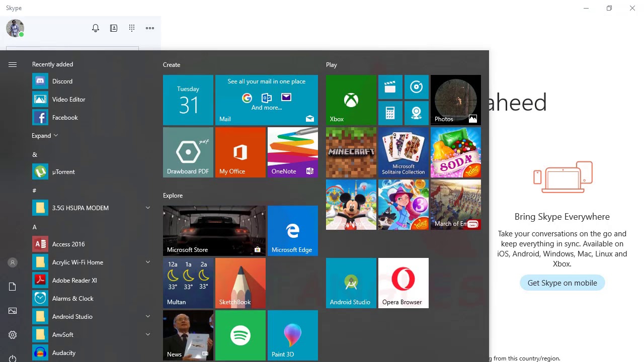
Task: Open Camera small tile
Action: 417,113
